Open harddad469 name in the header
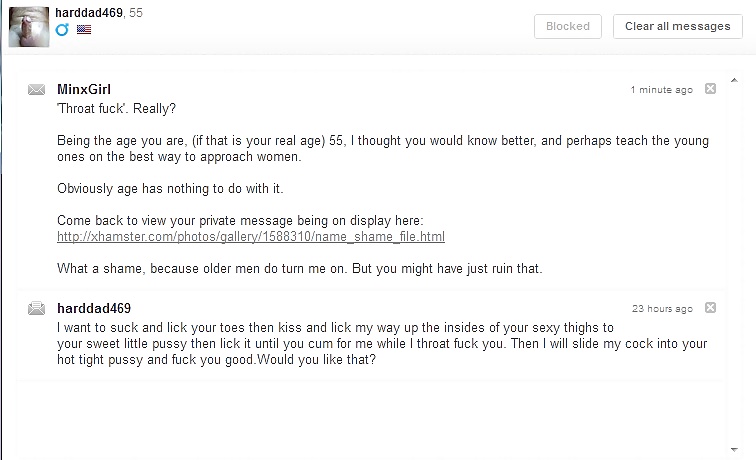The image size is (756, 460). (x=89, y=13)
